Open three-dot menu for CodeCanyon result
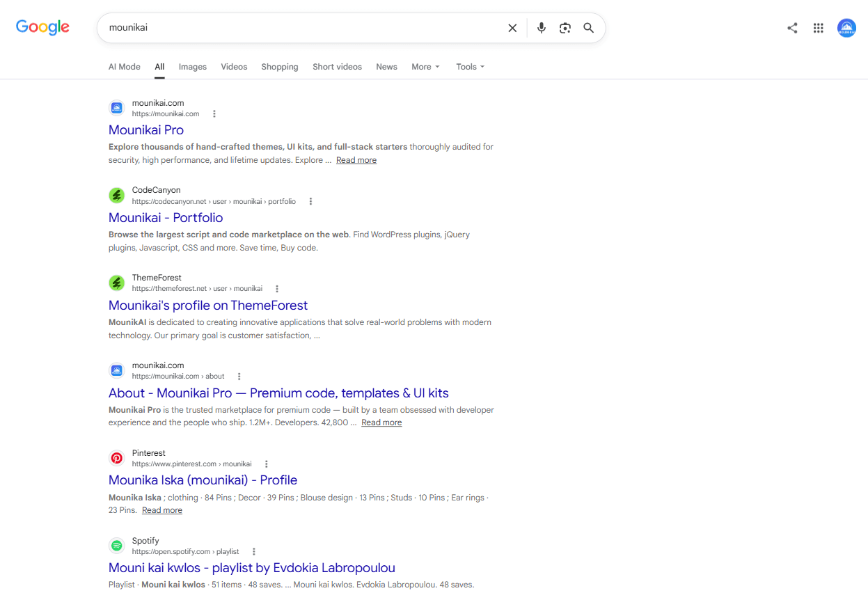868x593 pixels. (310, 201)
